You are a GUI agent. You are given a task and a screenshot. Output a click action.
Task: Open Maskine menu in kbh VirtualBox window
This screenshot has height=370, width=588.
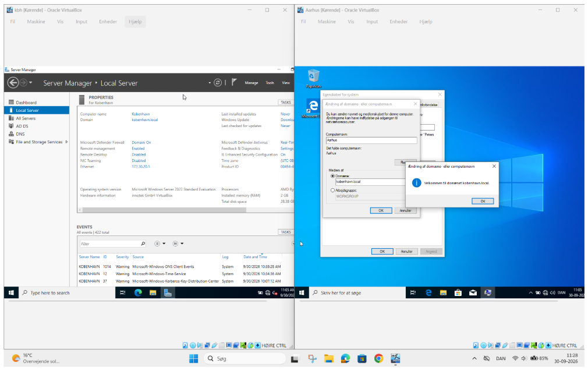pos(36,22)
